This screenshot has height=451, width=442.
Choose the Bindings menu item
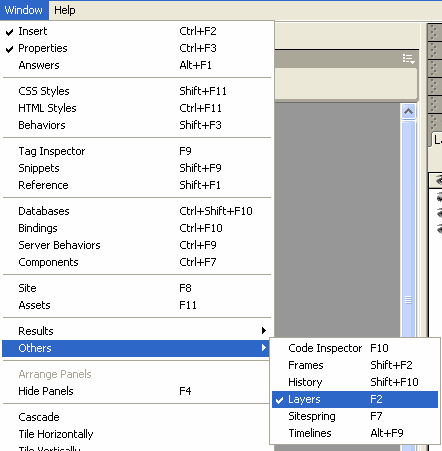click(137, 228)
